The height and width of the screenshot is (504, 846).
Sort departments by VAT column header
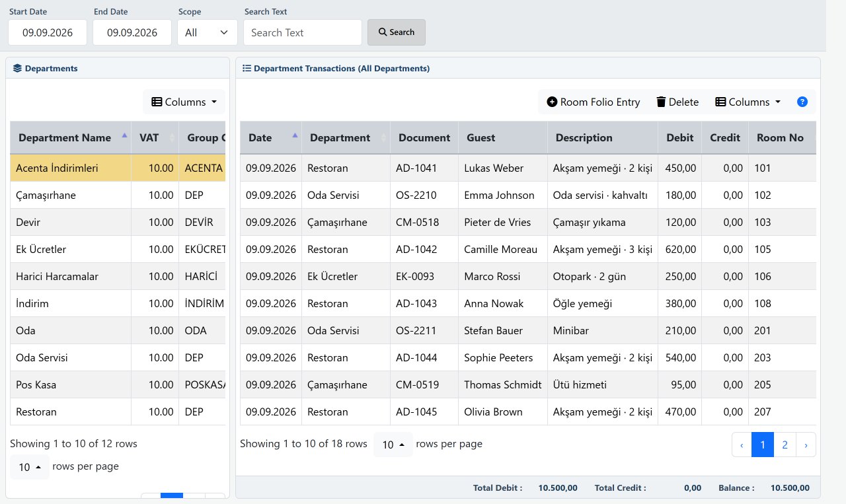tap(155, 137)
